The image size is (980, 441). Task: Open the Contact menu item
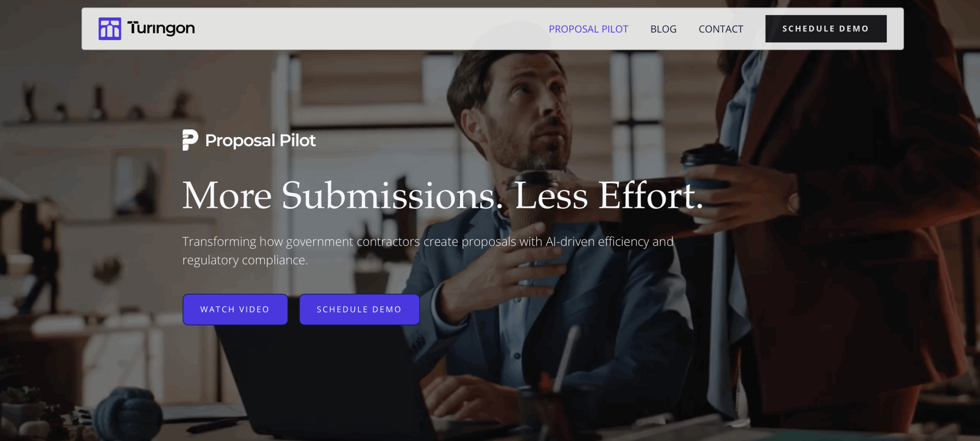click(721, 29)
